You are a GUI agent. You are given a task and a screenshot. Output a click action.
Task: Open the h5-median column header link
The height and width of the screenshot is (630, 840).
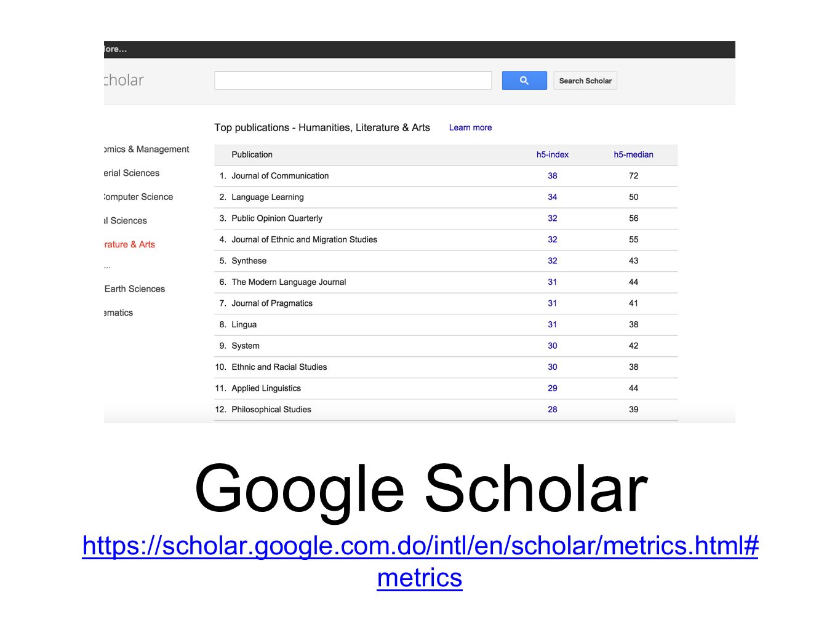pyautogui.click(x=633, y=154)
